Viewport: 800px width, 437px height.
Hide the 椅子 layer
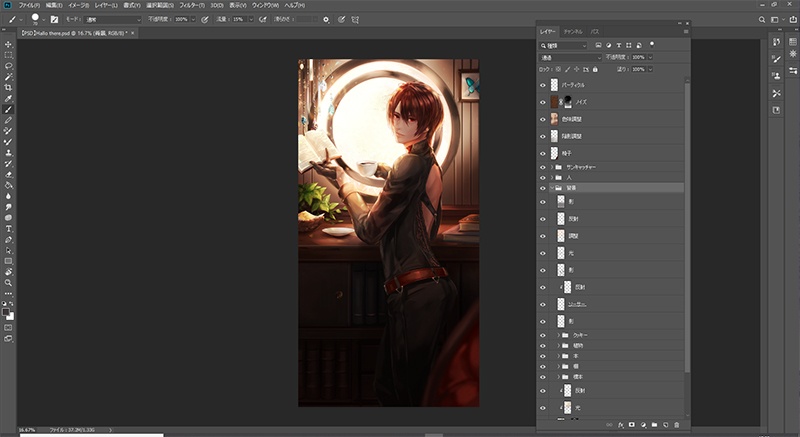tap(543, 153)
